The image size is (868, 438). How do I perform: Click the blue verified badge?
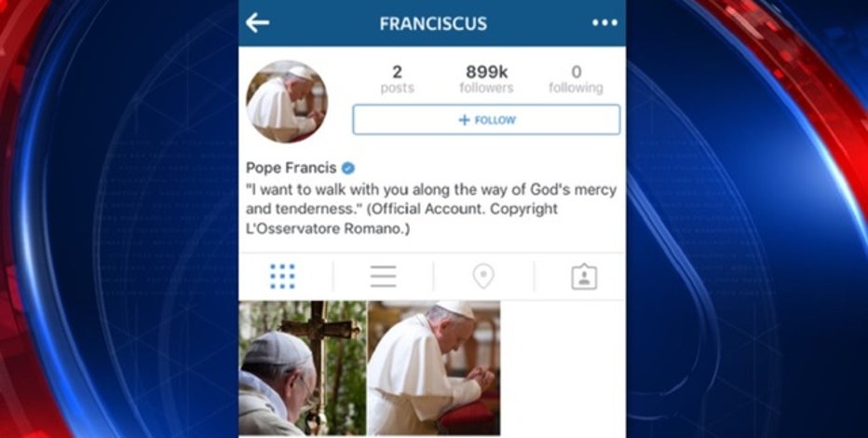[347, 168]
